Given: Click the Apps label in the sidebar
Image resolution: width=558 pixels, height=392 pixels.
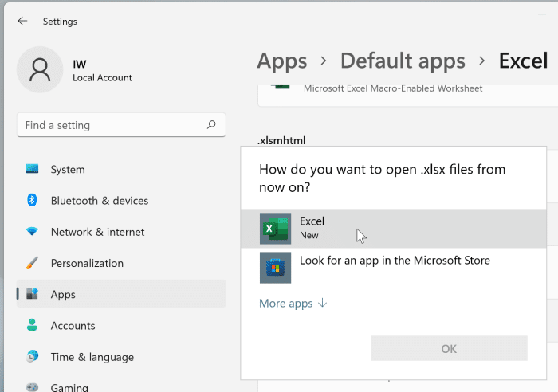Looking at the screenshot, I should click(x=63, y=295).
